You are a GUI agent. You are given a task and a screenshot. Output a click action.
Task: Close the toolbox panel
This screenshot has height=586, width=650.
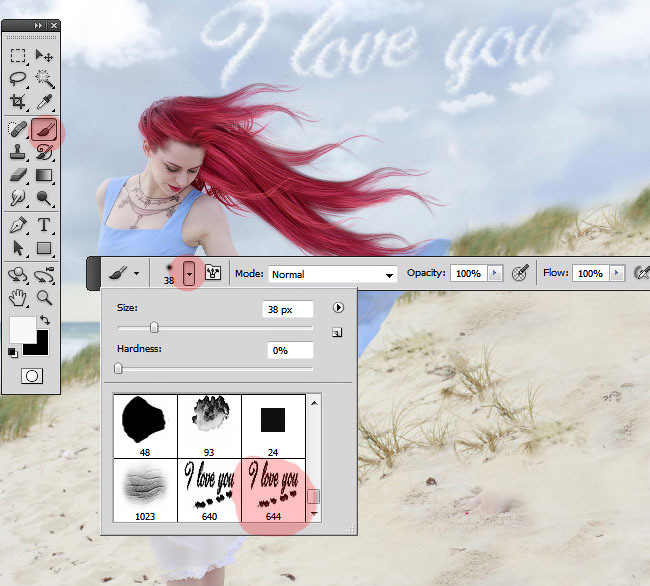point(54,26)
